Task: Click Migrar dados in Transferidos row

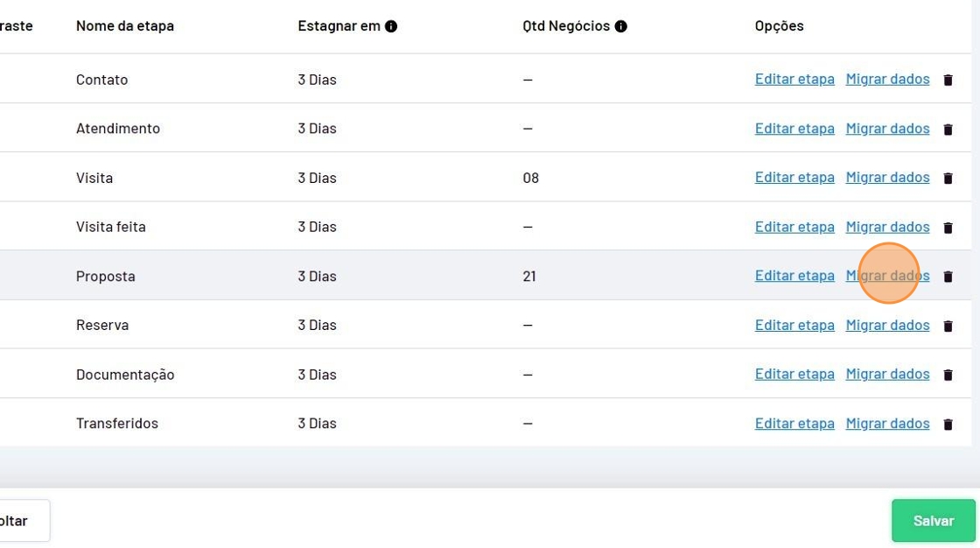Action: click(x=887, y=423)
